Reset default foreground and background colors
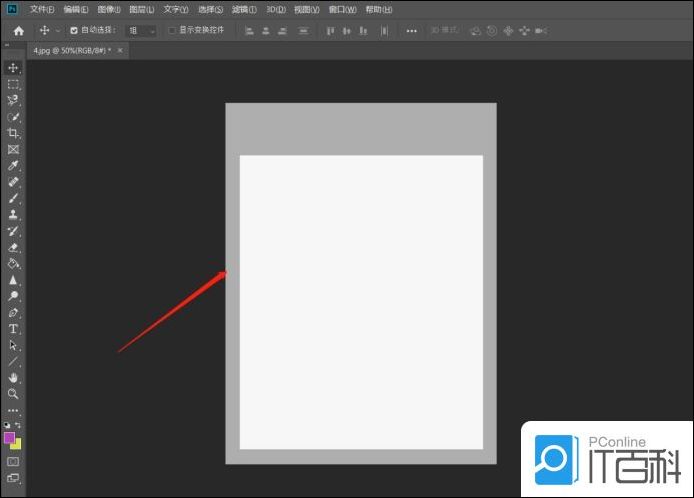This screenshot has width=694, height=498. point(7,425)
